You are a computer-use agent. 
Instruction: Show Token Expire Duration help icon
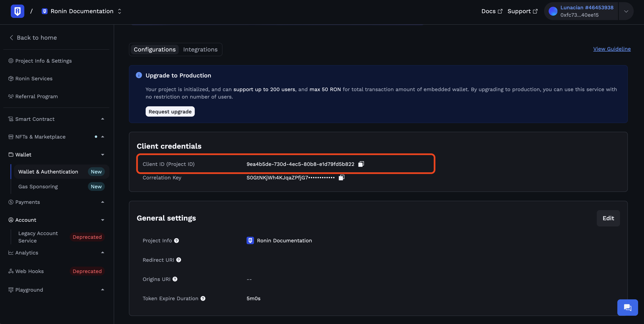pyautogui.click(x=203, y=299)
